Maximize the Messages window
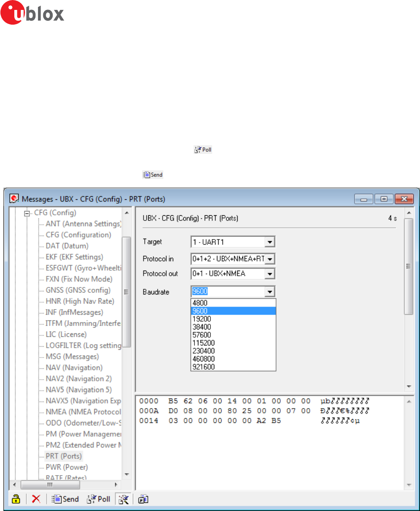The image size is (420, 511). [384, 199]
